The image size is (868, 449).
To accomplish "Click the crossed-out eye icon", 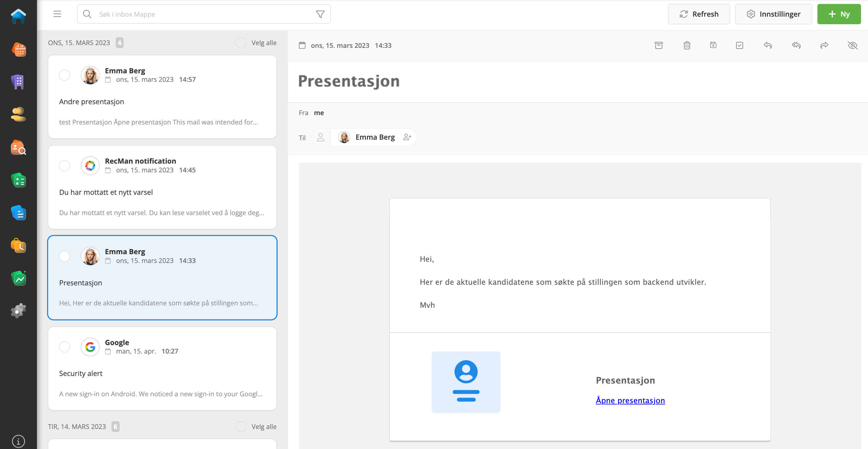I will [853, 45].
